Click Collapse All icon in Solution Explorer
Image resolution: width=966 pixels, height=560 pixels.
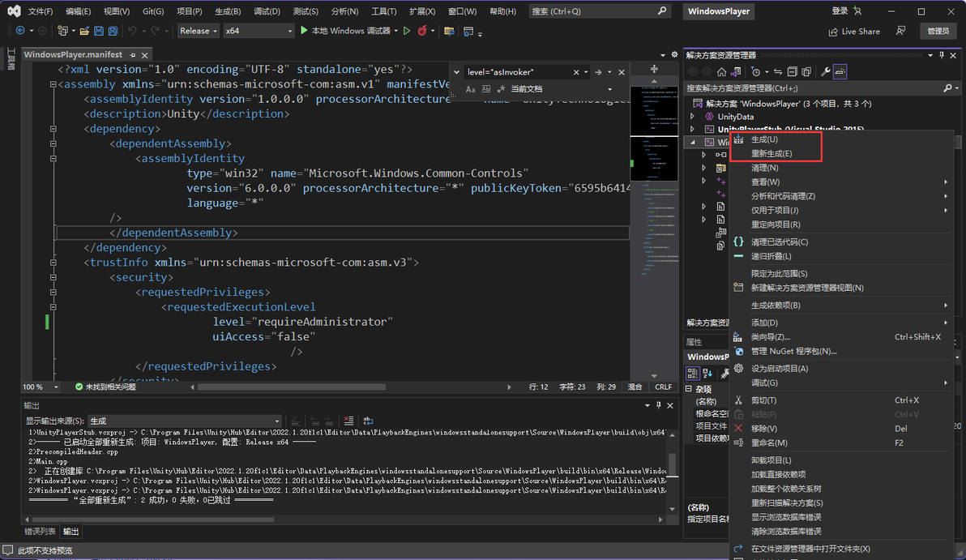[x=793, y=72]
